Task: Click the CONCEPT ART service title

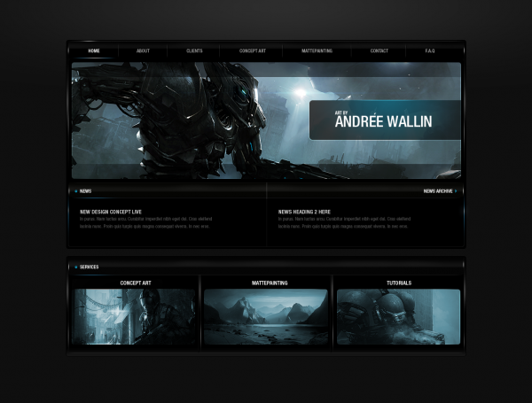Action: 136,283
